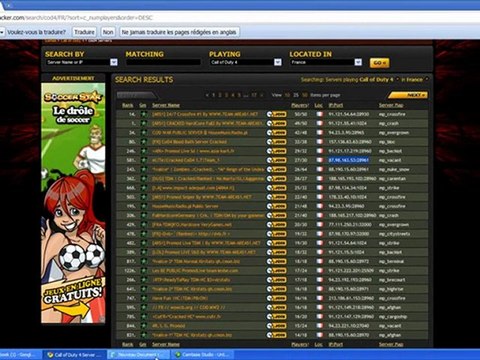Click the French flag in rank 831 row

pos(320,335)
